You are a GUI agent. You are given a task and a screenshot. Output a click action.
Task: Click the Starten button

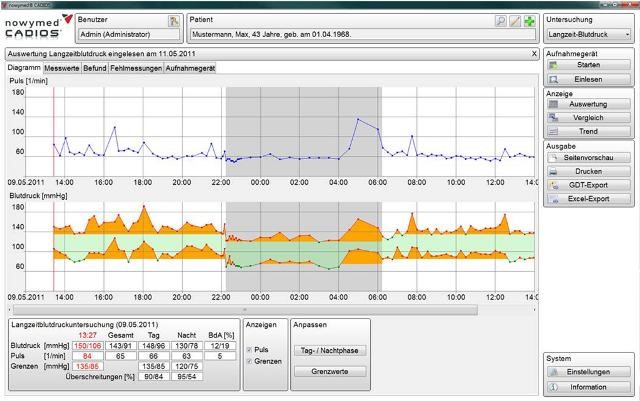589,65
